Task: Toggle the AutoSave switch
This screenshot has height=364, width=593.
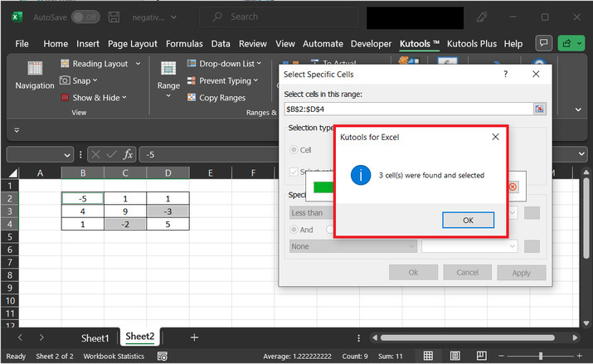Action: (85, 17)
